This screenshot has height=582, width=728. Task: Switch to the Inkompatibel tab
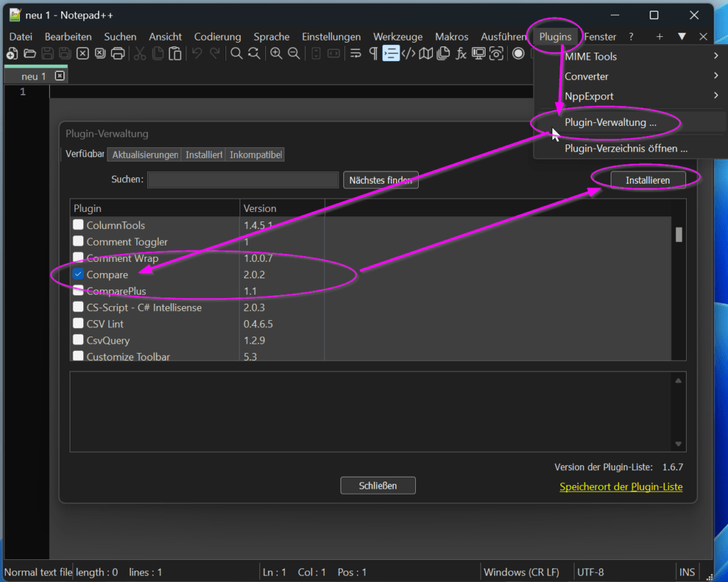point(255,154)
